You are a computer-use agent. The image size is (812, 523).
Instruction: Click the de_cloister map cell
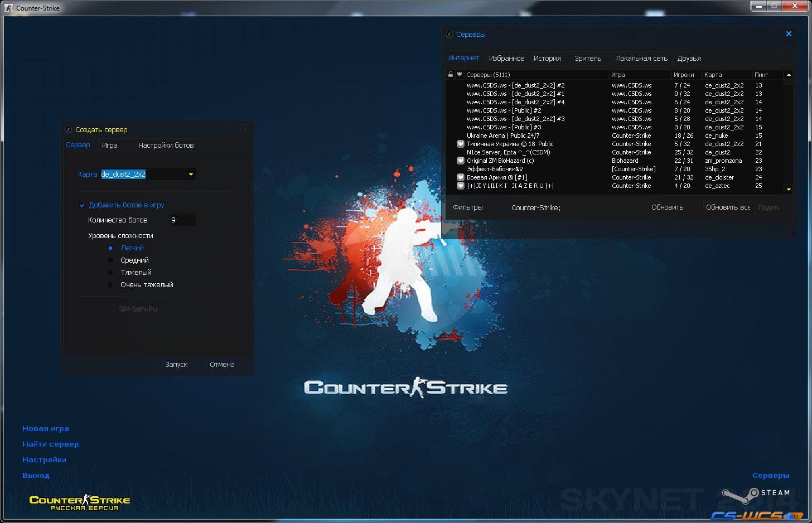(x=719, y=177)
